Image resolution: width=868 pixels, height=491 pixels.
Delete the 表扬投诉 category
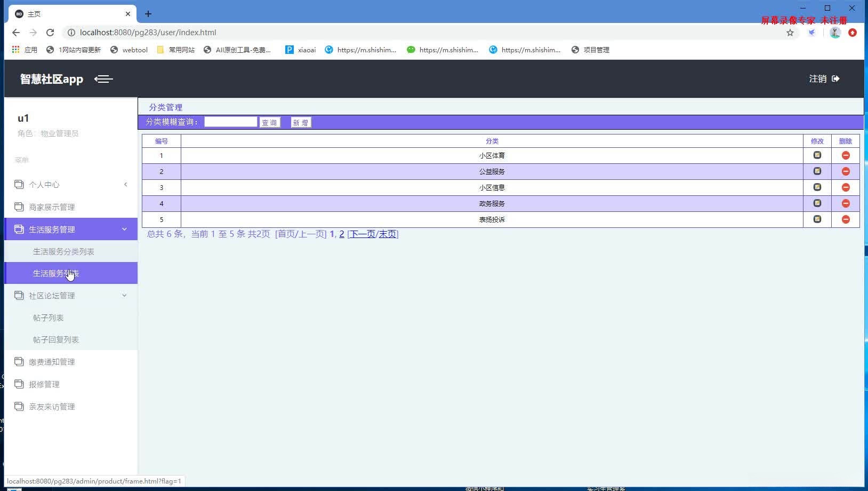click(x=846, y=219)
